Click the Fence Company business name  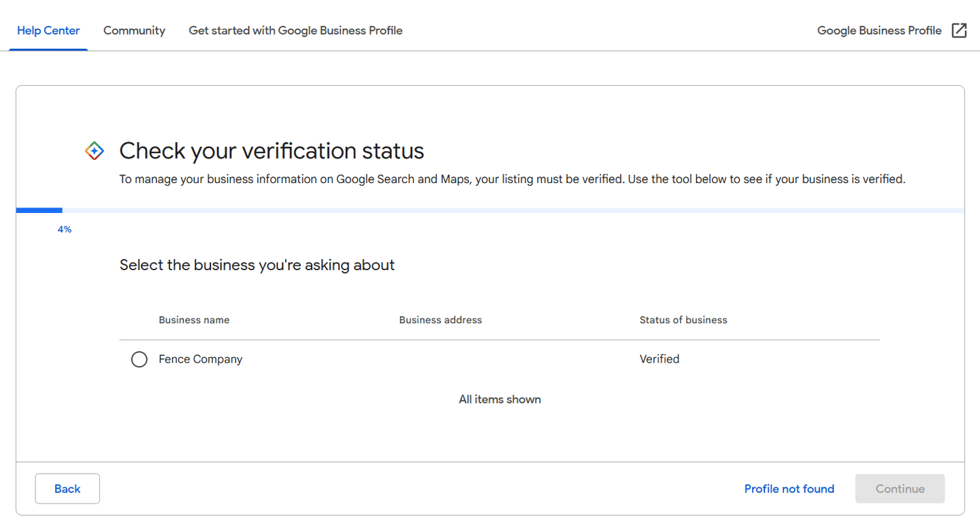coord(200,359)
